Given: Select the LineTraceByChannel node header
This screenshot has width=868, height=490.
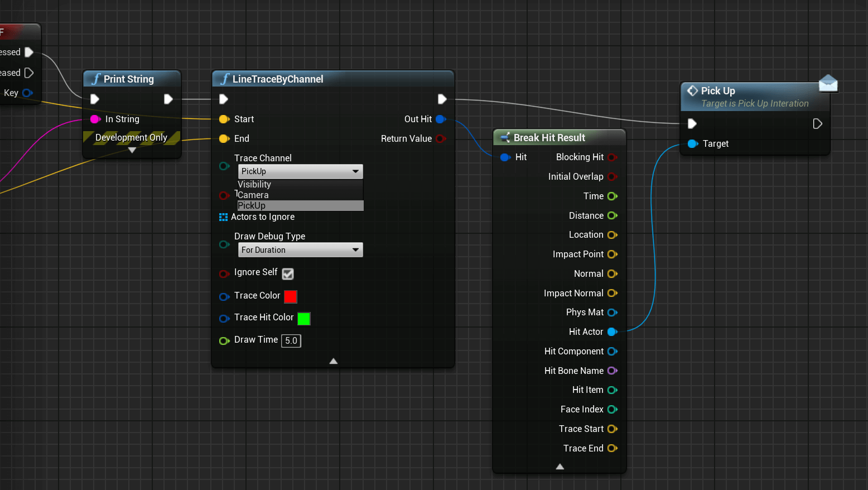Looking at the screenshot, I should tap(333, 79).
